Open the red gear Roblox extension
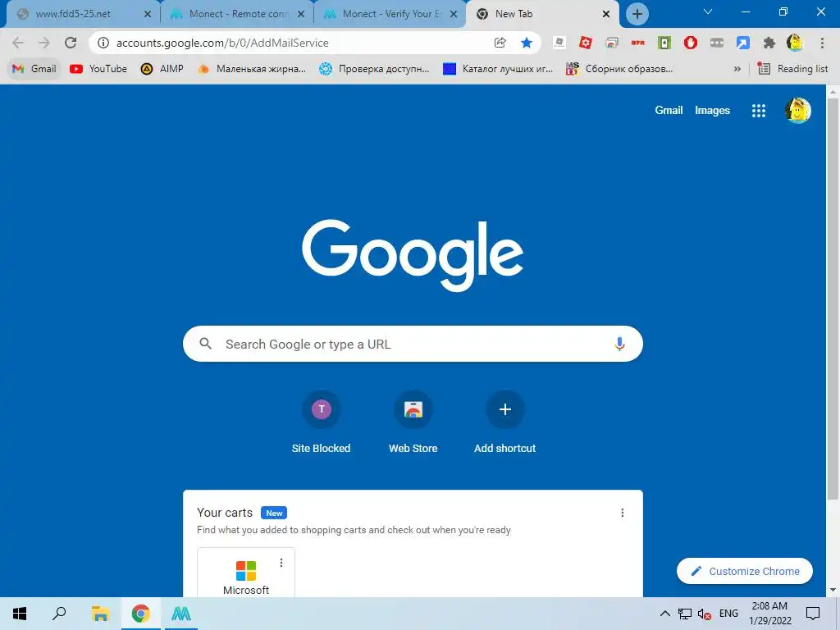Image resolution: width=840 pixels, height=630 pixels. (586, 43)
